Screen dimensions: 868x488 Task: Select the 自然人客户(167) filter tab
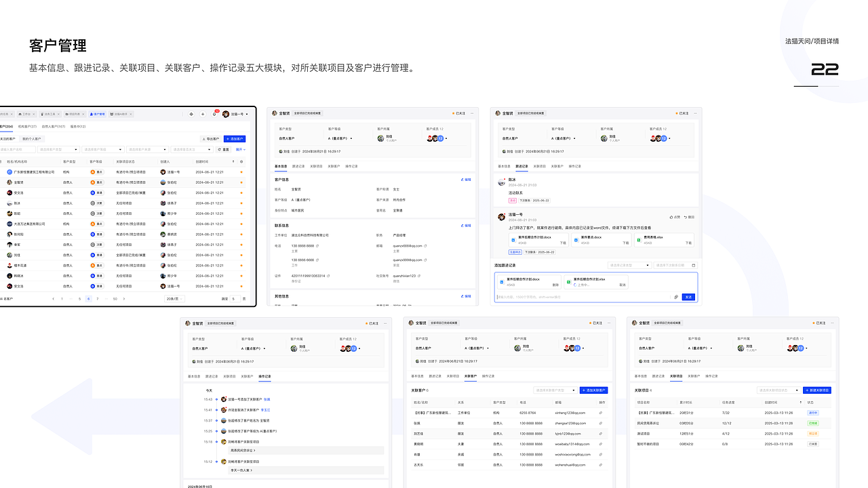point(54,127)
